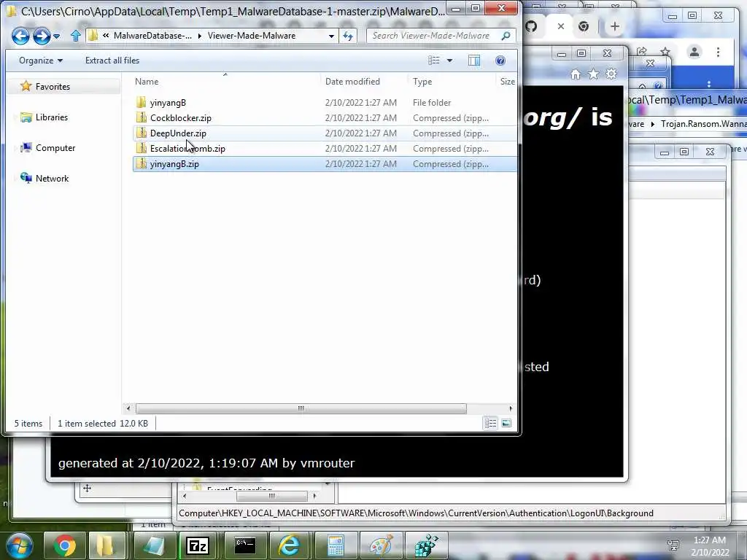
Task: Click the refresh button beside address bar
Action: 348,36
